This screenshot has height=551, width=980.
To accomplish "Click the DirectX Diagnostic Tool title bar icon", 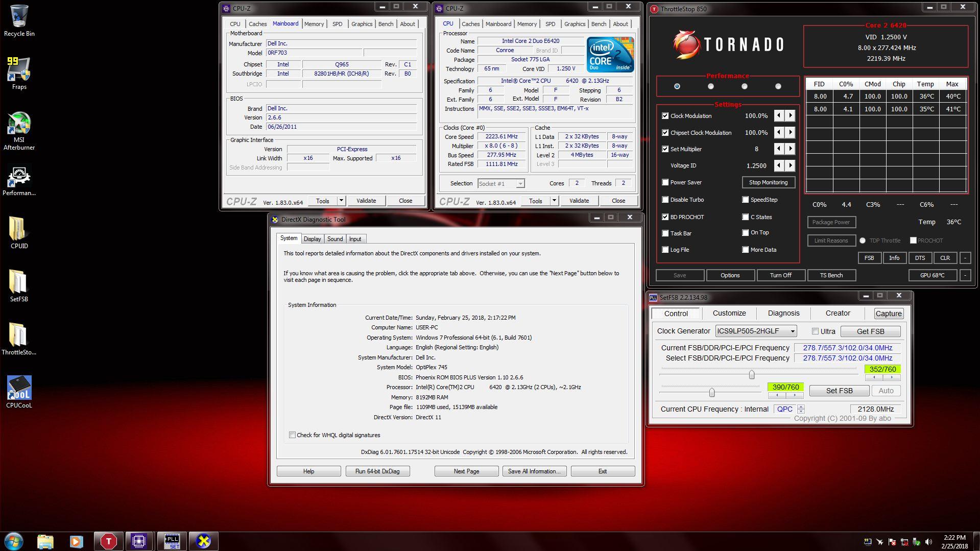I will pyautogui.click(x=275, y=220).
